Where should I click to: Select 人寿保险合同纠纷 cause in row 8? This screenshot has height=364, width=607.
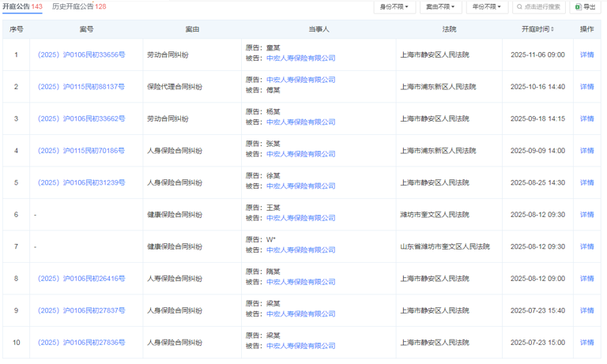175,279
